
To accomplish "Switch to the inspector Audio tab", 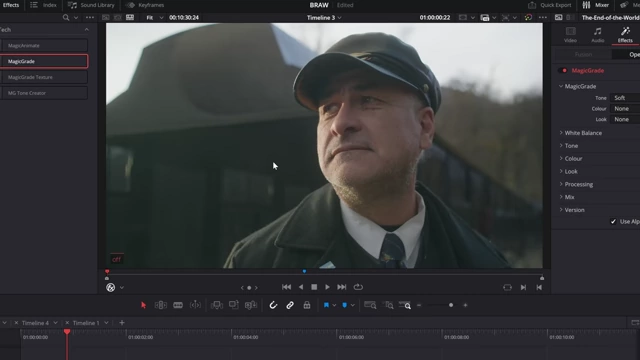I will (598, 35).
